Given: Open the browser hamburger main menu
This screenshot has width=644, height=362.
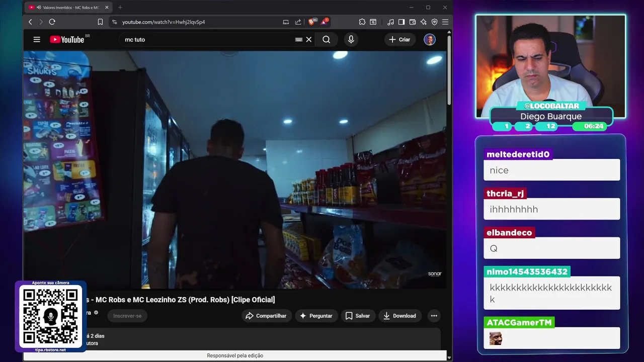Looking at the screenshot, I should coord(445,22).
